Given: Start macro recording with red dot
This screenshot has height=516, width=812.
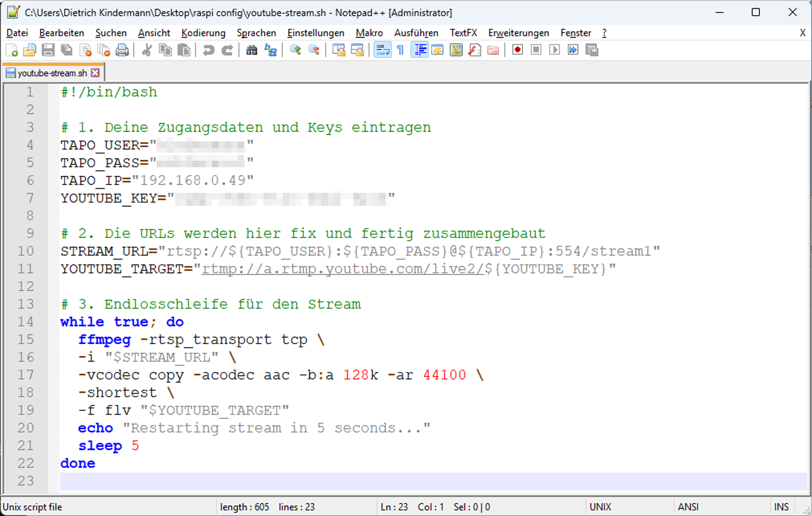Looking at the screenshot, I should pyautogui.click(x=518, y=50).
